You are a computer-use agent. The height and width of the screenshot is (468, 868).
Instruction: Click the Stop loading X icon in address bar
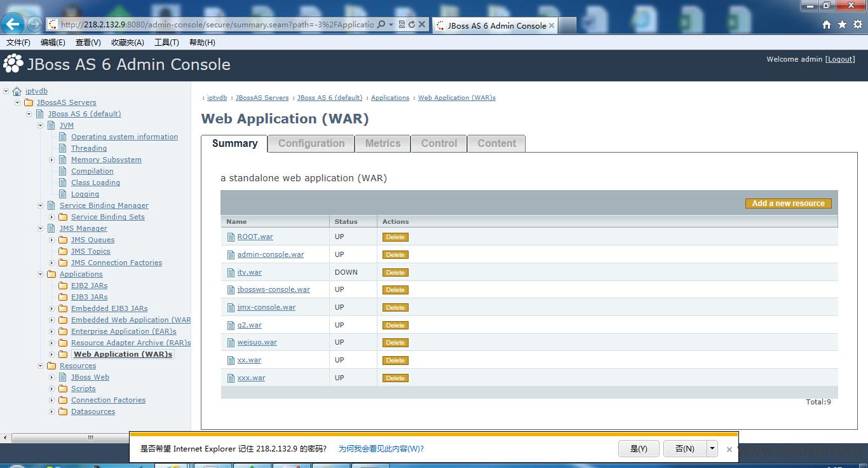[x=422, y=24]
